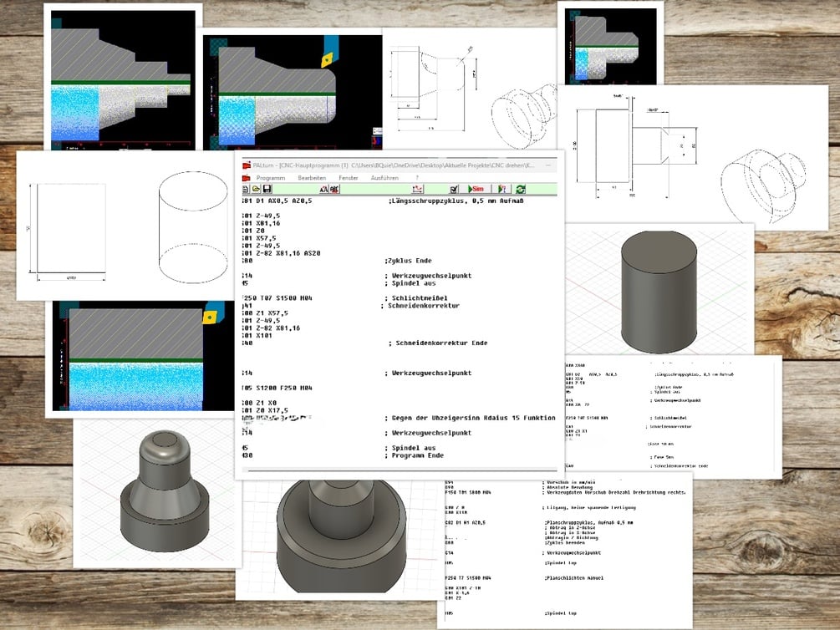This screenshot has height=630, width=840.
Task: Open the blank cylinder wireframe drawing
Action: pyautogui.click(x=125, y=226)
